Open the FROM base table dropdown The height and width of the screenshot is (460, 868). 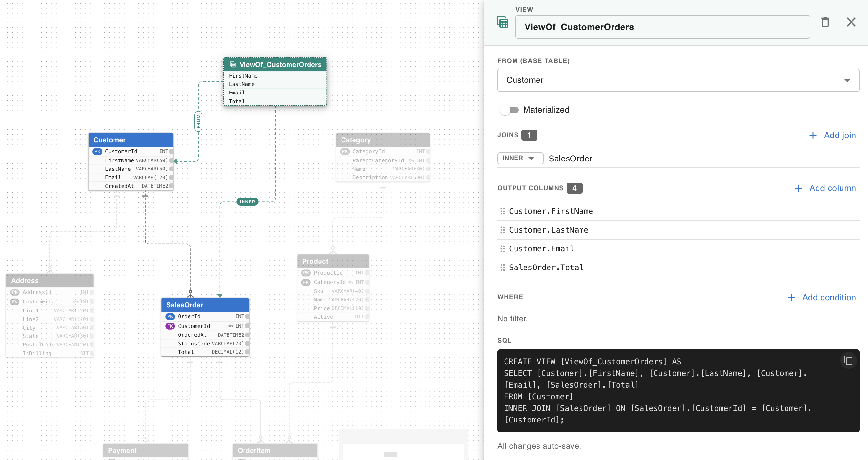tap(678, 80)
